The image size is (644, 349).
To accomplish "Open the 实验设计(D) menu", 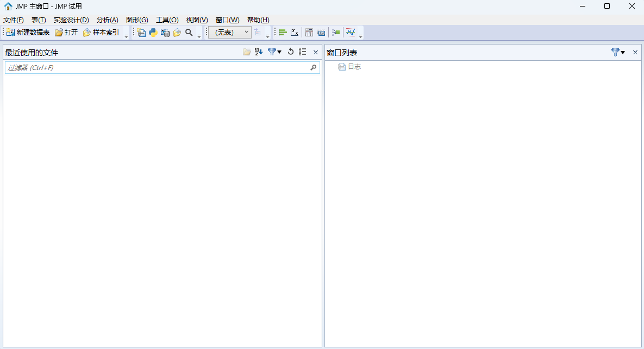I will click(71, 20).
